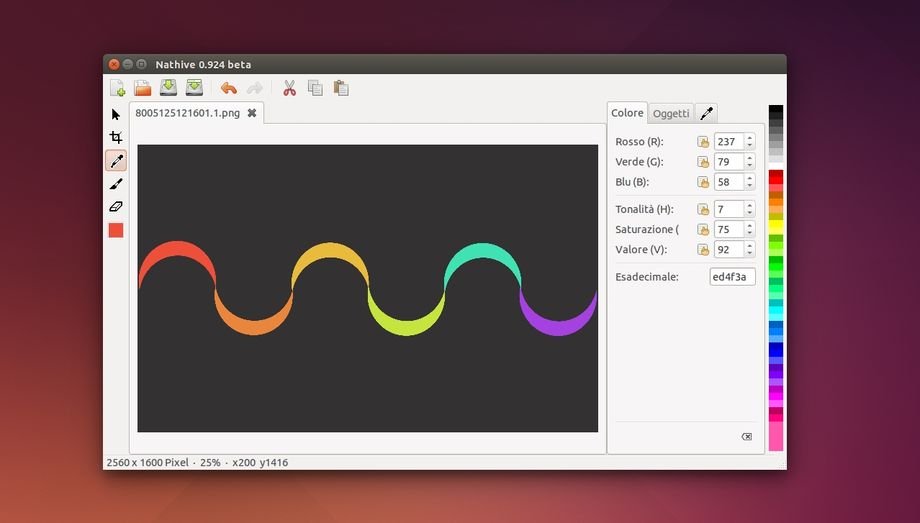Screen dimensions: 920x523
Task: Click the Cut scissors icon
Action: click(290, 88)
